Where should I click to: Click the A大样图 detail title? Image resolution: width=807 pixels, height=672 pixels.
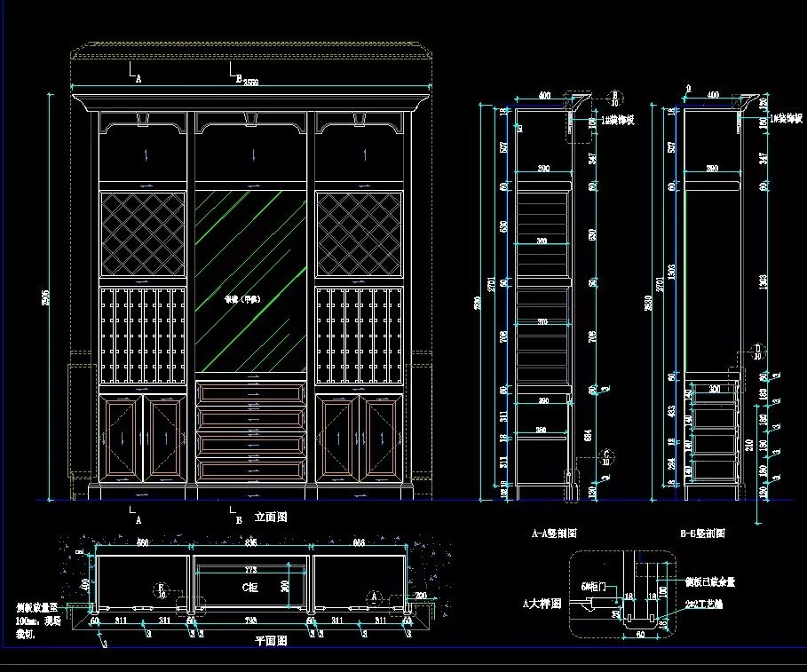click(542, 604)
